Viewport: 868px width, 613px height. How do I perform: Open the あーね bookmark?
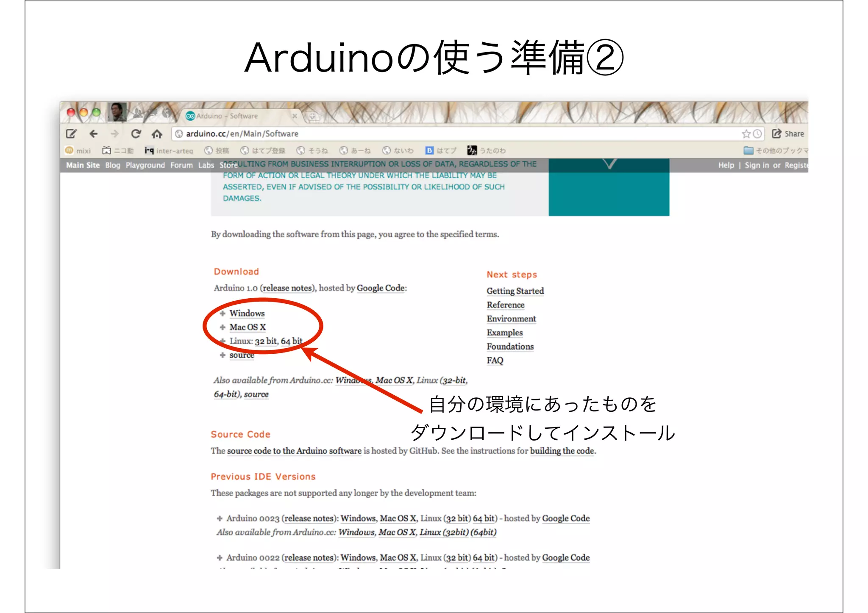pyautogui.click(x=355, y=150)
